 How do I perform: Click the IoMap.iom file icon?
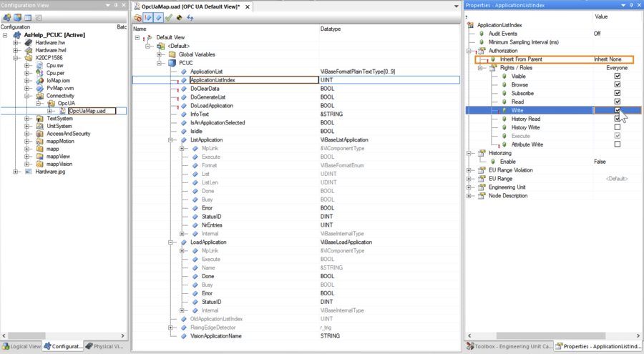pos(39,81)
